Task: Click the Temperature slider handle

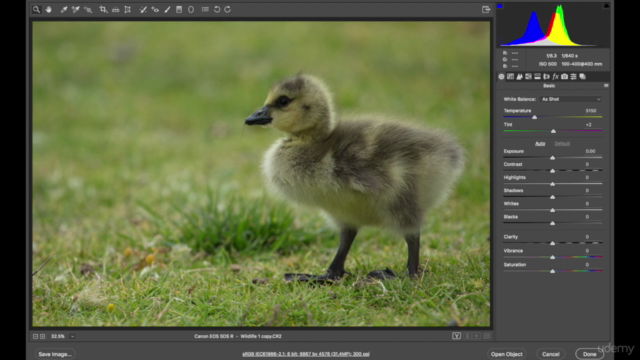Action: tap(535, 118)
